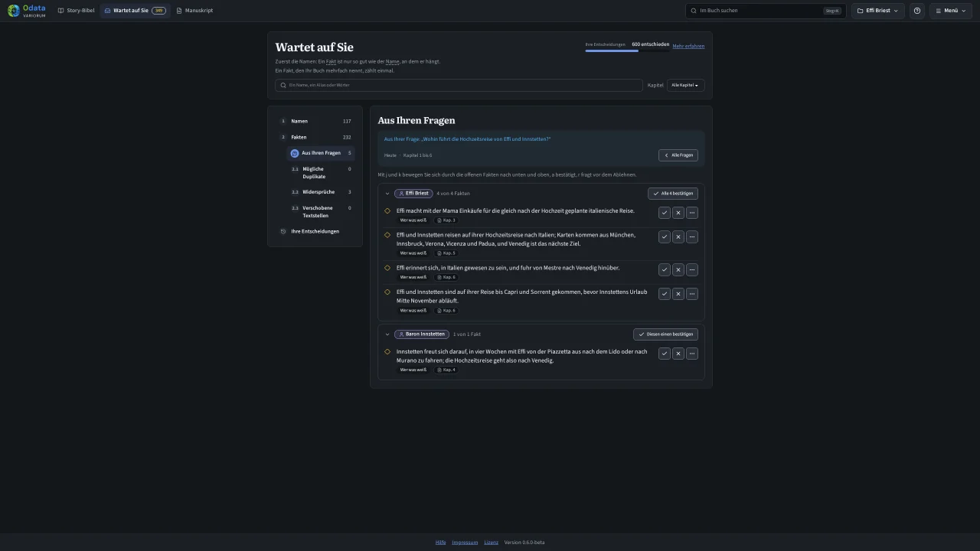Focus the Im Buch suchen search field
Image resolution: width=980 pixels, height=551 pixels.
point(766,11)
